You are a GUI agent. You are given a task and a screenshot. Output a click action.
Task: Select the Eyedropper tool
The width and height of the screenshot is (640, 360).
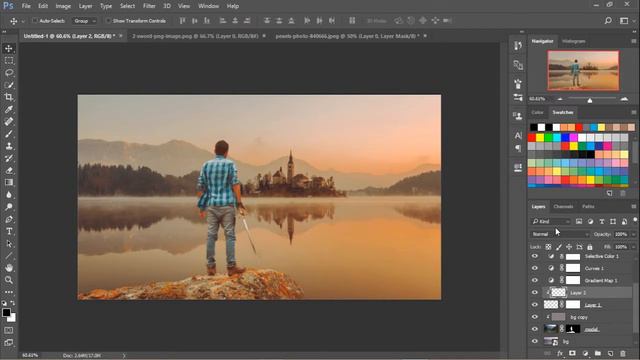9,109
